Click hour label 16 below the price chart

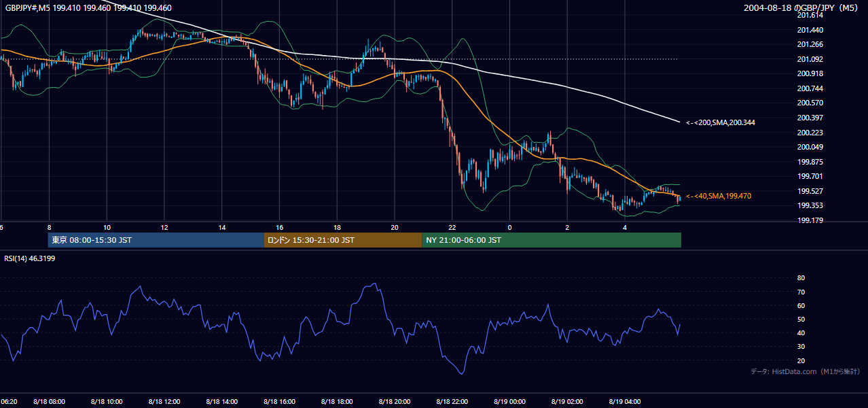click(x=280, y=228)
